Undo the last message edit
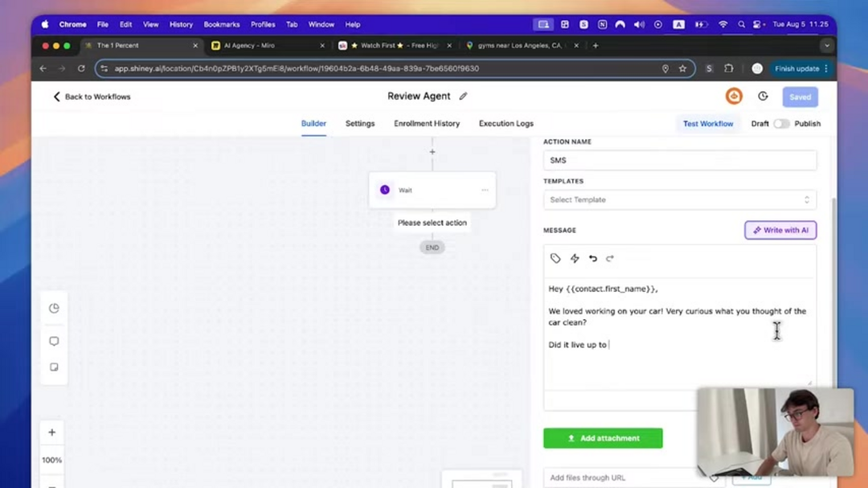The image size is (868, 488). (x=593, y=258)
